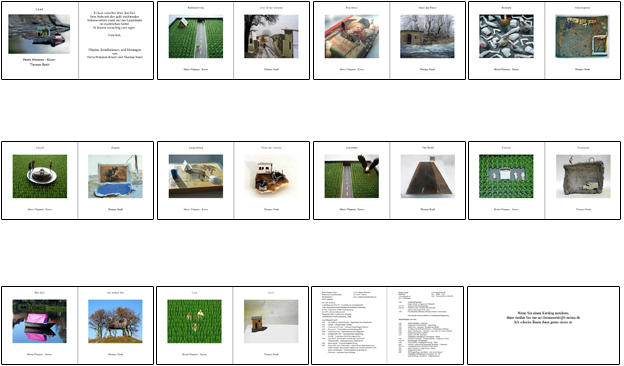This screenshot has height=366, width=624.
Task: Open the brown pyramid road image
Action: pos(427,176)
